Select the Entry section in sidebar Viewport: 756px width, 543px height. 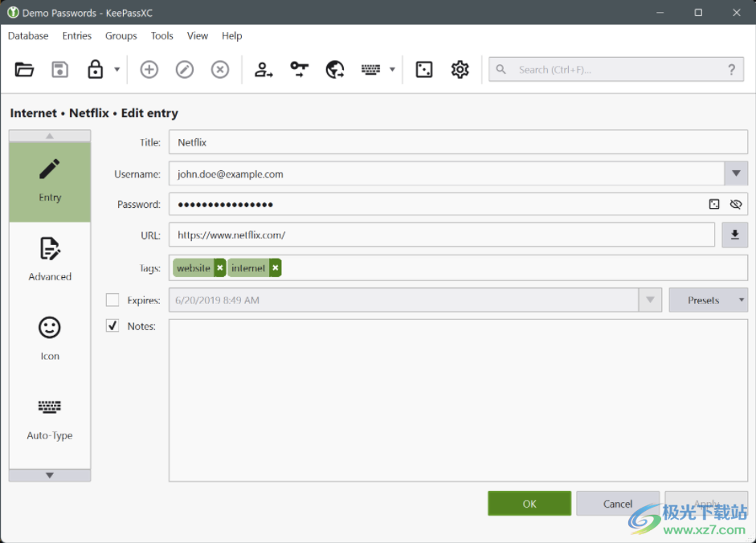[50, 182]
